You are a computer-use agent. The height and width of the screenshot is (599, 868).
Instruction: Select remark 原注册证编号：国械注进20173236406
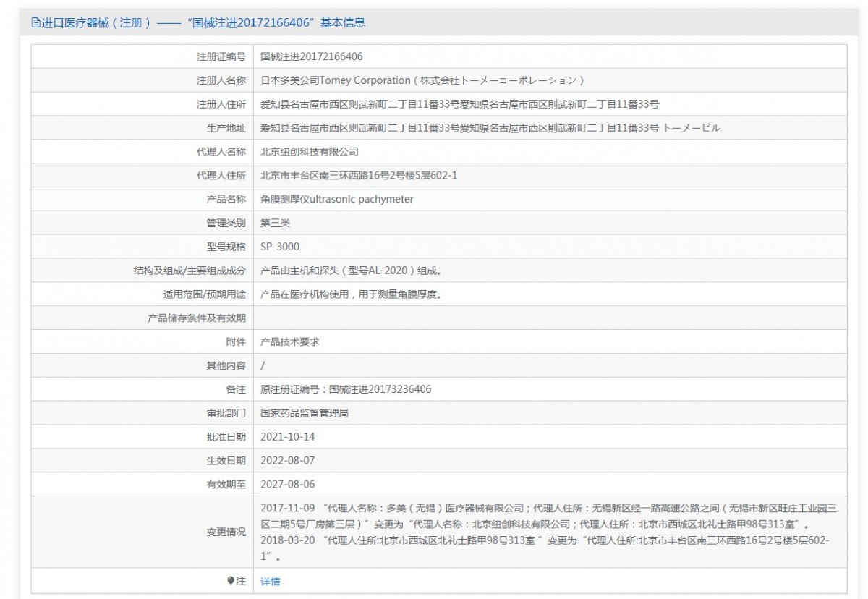[x=346, y=389]
